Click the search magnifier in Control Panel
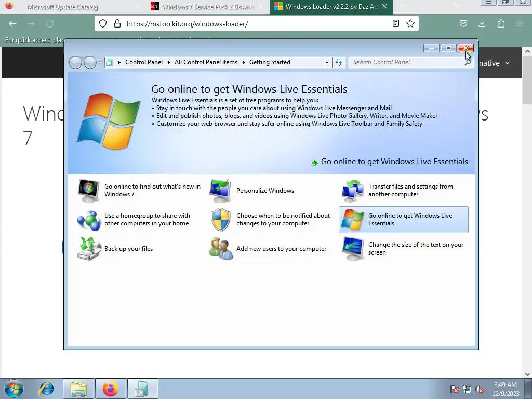532x399 pixels. (468, 62)
